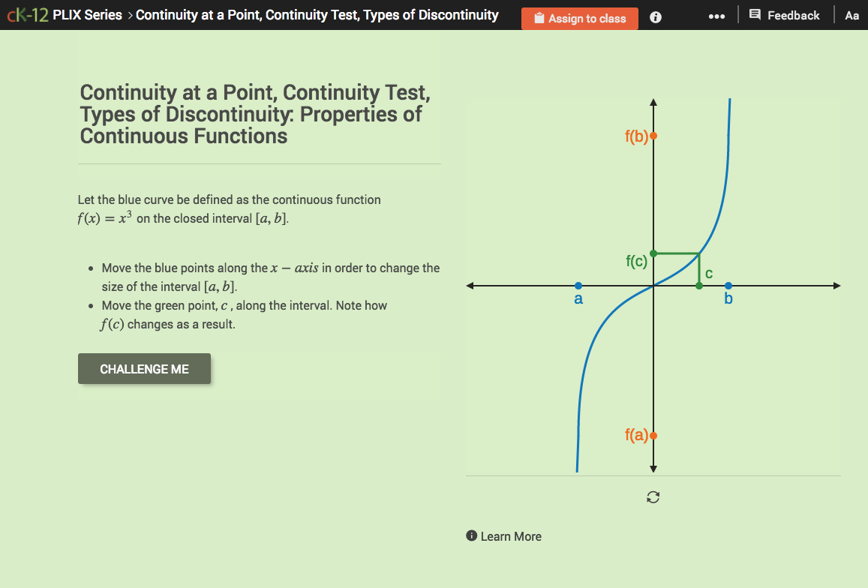The width and height of the screenshot is (868, 588).
Task: Expand Learn More section
Action: point(512,535)
